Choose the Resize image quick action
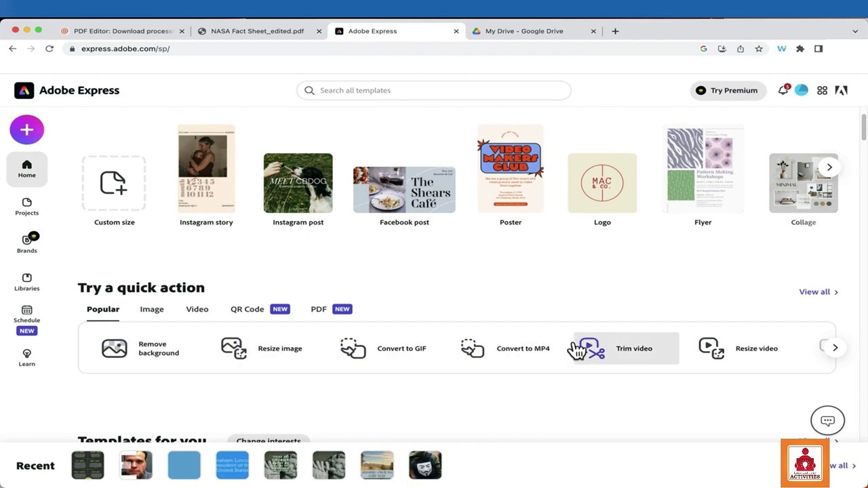Screen dimensions: 868x488 262,348
